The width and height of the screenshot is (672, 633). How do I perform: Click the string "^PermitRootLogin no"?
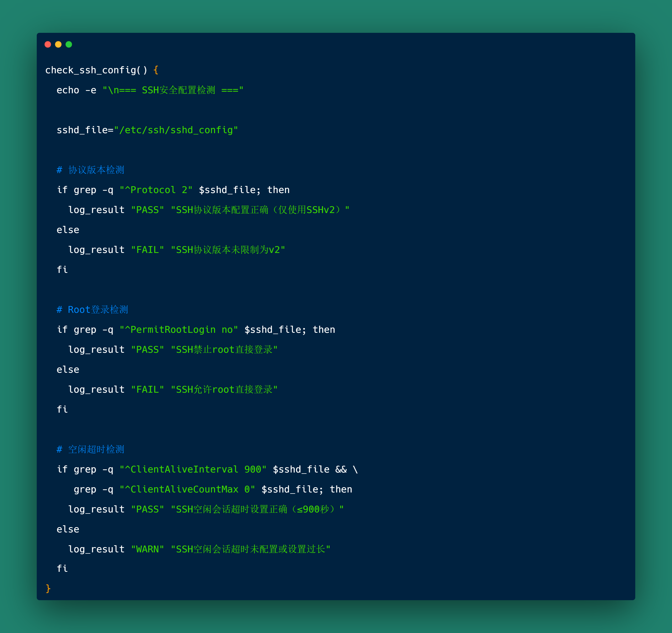point(179,329)
